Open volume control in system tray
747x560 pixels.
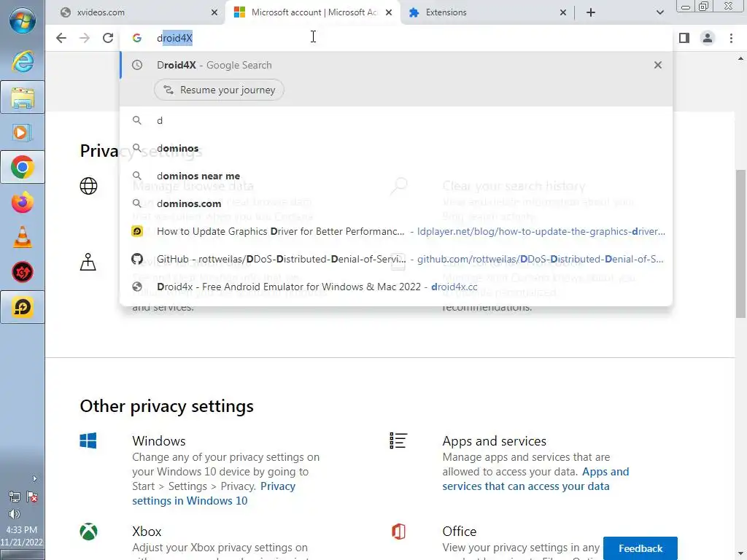[15, 514]
